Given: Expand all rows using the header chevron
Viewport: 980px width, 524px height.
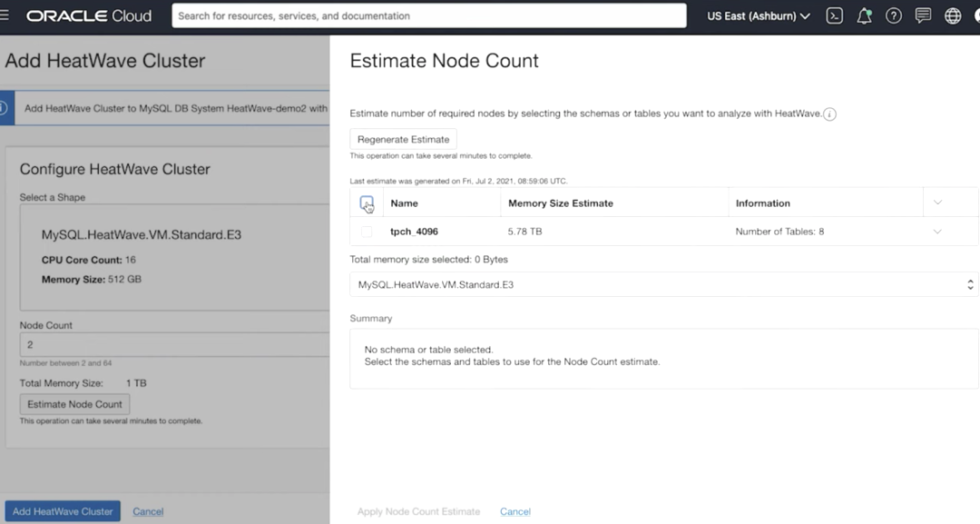Looking at the screenshot, I should coord(937,203).
